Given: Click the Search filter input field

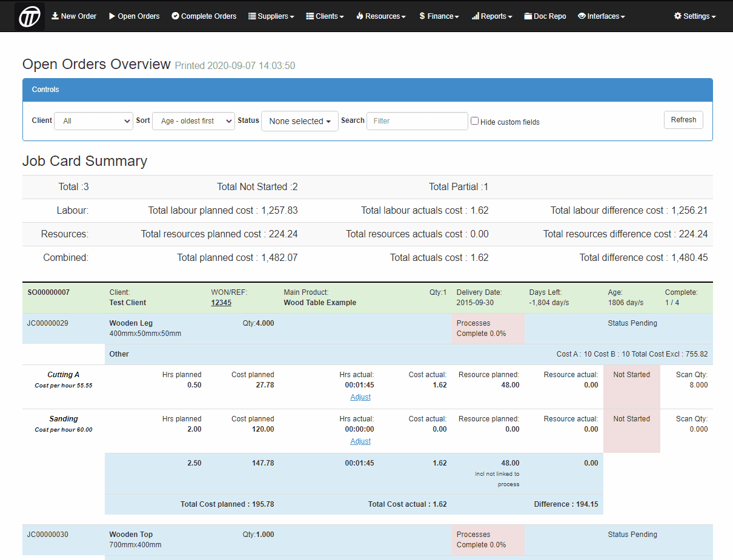Looking at the screenshot, I should tap(417, 121).
